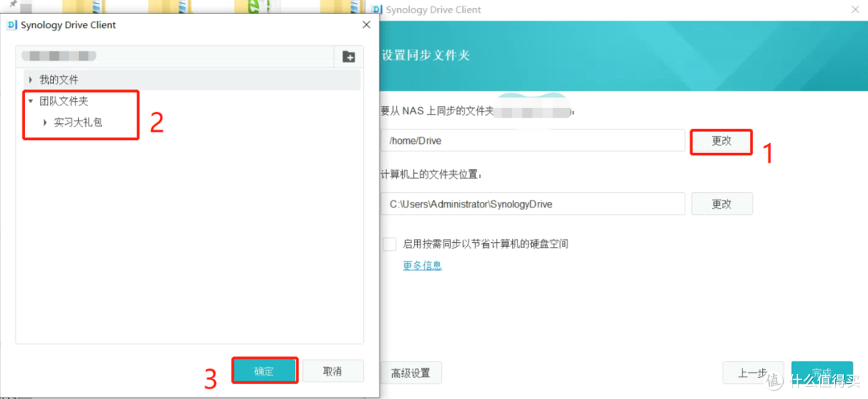Screen dimensions: 868x399
Task: Select the 实习大礼包 folder
Action: pyautogui.click(x=192, y=122)
